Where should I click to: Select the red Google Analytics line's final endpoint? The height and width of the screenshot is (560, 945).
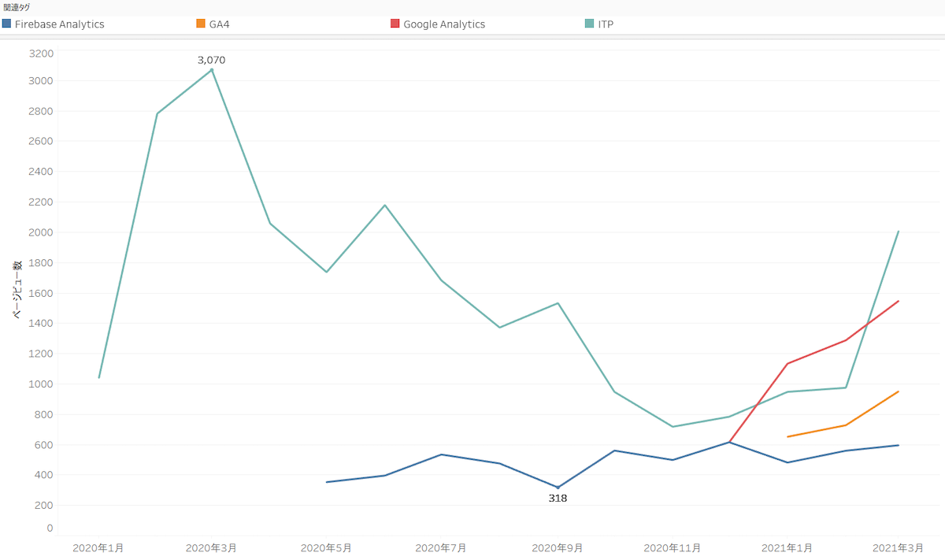(899, 301)
